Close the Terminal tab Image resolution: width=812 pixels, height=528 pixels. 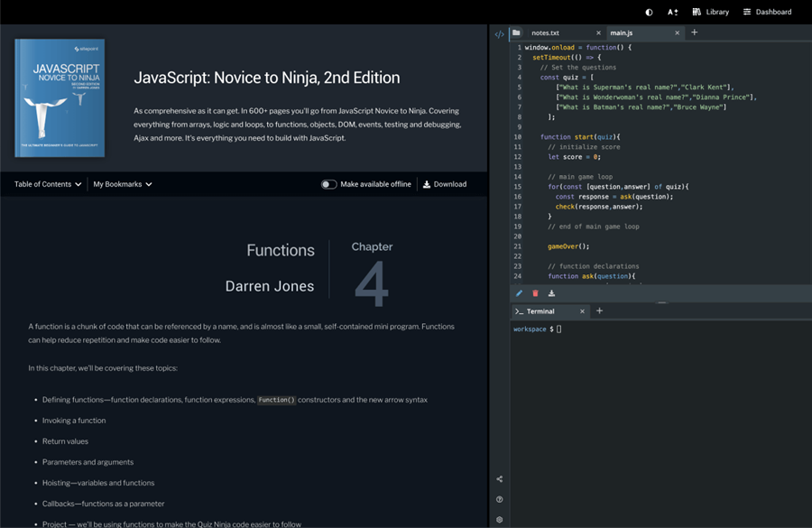click(x=582, y=311)
